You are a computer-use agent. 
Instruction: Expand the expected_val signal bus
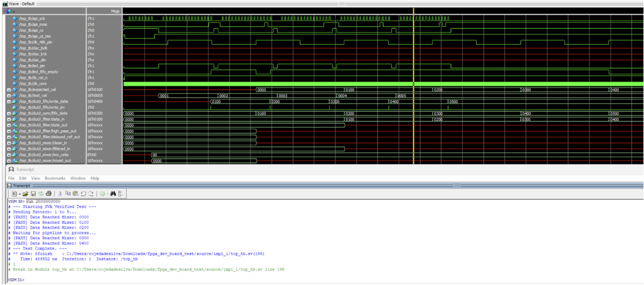9,90
